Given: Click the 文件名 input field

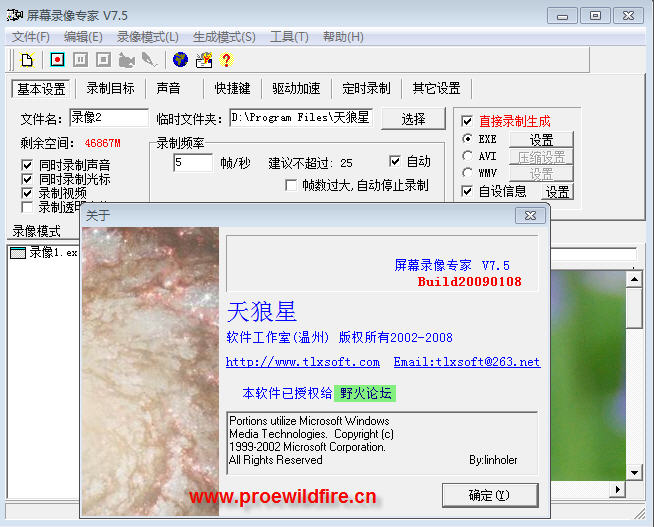Looking at the screenshot, I should tap(108, 118).
